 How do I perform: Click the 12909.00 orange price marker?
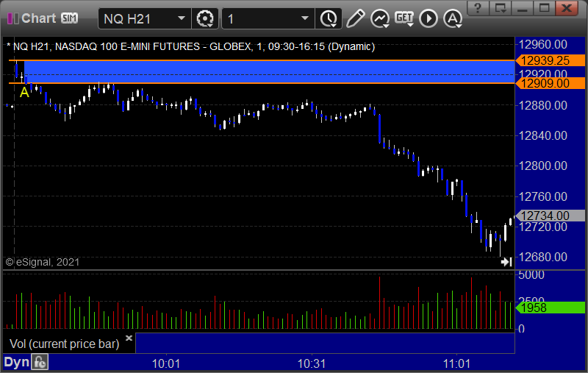click(550, 83)
